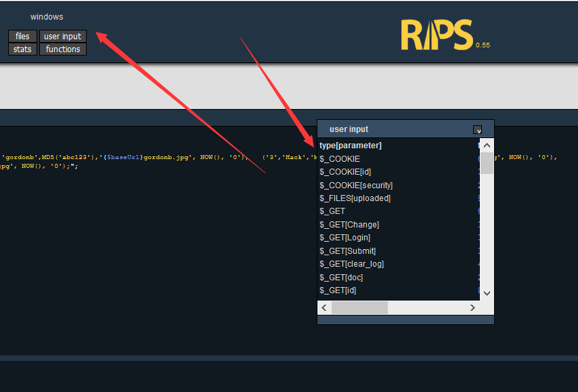Image resolution: width=578 pixels, height=392 pixels.
Task: Select the $_GET[id] entry
Action: [x=338, y=290]
